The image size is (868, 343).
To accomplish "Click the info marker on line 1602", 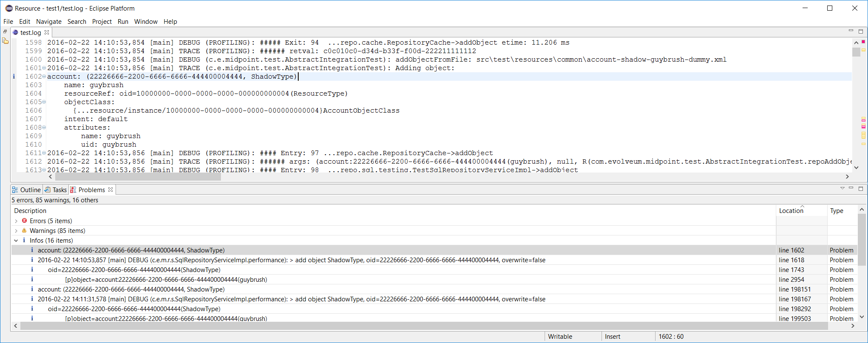I will click(x=14, y=77).
